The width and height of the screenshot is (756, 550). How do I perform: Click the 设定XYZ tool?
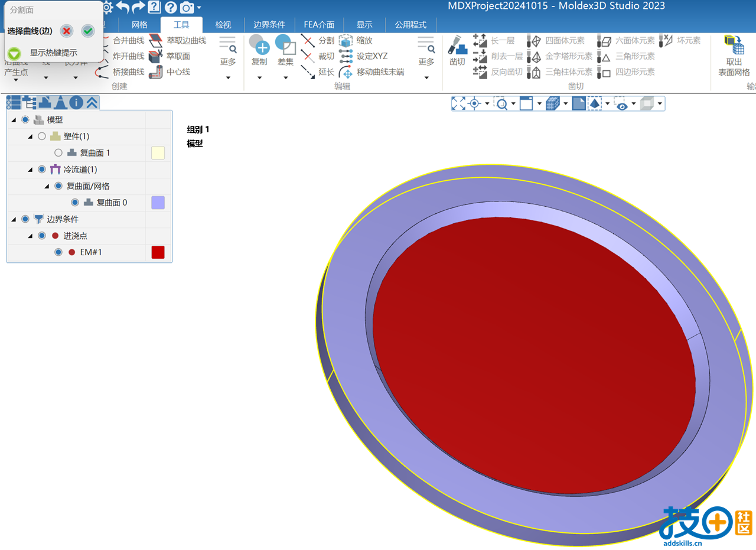click(x=363, y=56)
